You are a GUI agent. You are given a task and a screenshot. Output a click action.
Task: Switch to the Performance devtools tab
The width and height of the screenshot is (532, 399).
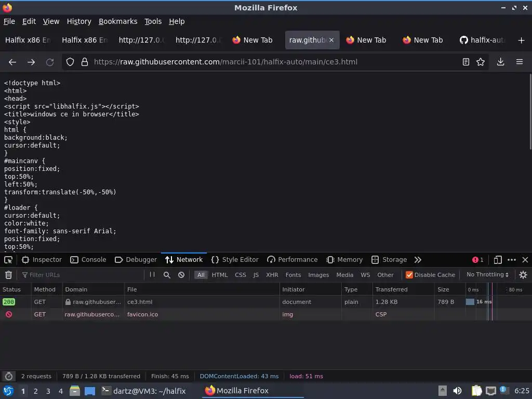tap(292, 260)
